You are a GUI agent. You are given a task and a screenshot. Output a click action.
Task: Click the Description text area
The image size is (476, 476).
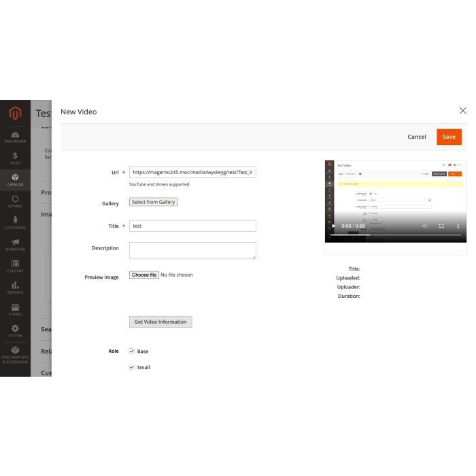[192, 250]
